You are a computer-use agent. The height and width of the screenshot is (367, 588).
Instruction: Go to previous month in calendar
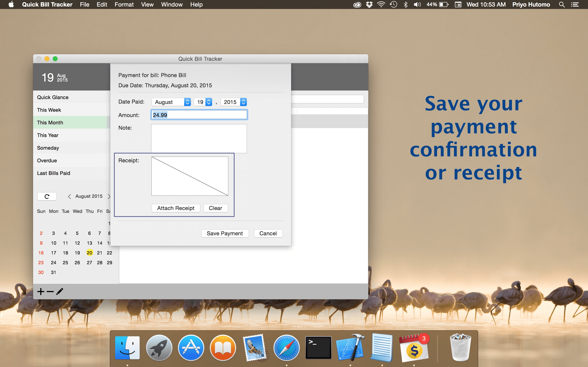pyautogui.click(x=69, y=196)
